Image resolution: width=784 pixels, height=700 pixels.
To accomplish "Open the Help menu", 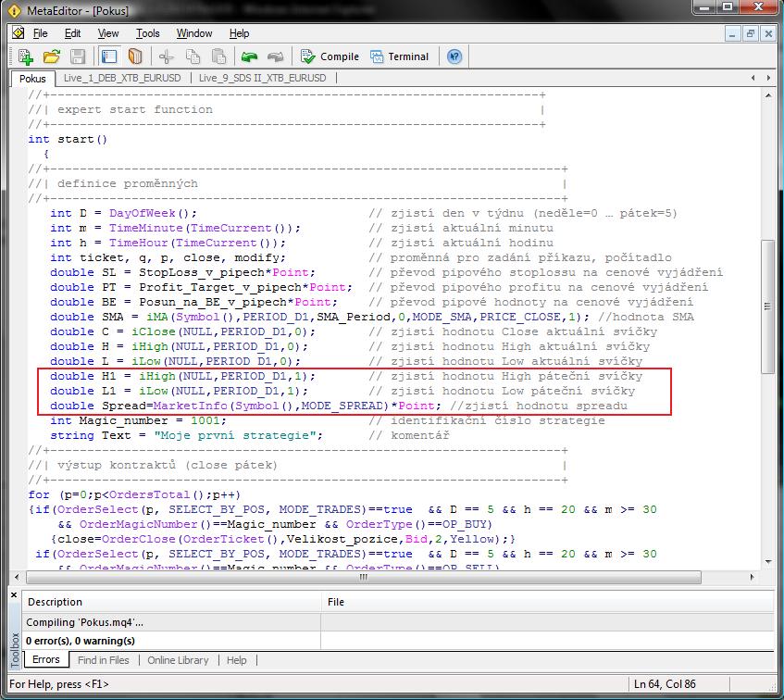I will 239,33.
